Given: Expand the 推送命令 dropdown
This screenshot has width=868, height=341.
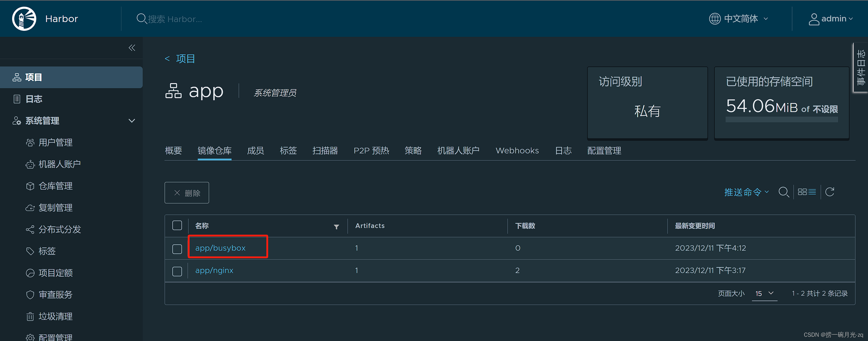Looking at the screenshot, I should coord(746,192).
